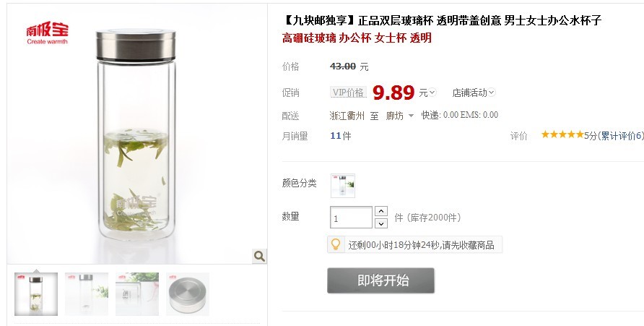Click the five-star rating icons
This screenshot has height=326, width=644.
562,135
